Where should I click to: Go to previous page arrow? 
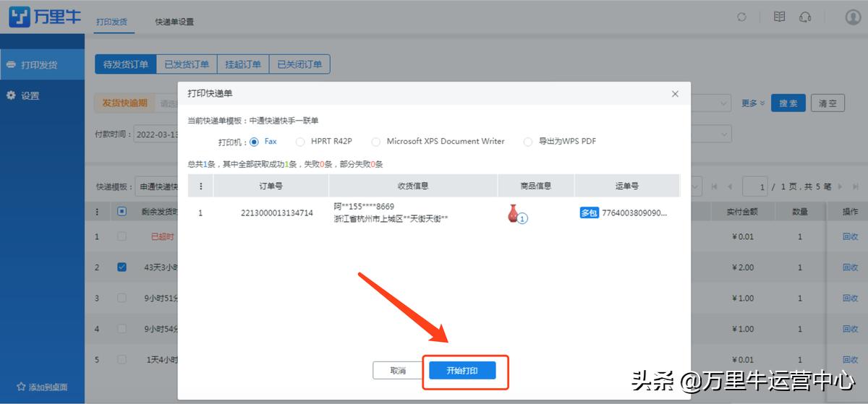[x=729, y=186]
